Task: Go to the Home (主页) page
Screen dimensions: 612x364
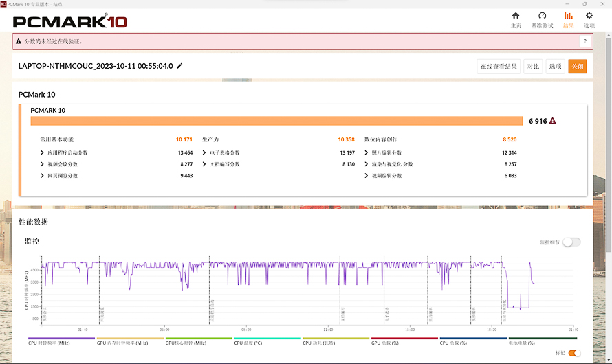Action: pos(516,20)
